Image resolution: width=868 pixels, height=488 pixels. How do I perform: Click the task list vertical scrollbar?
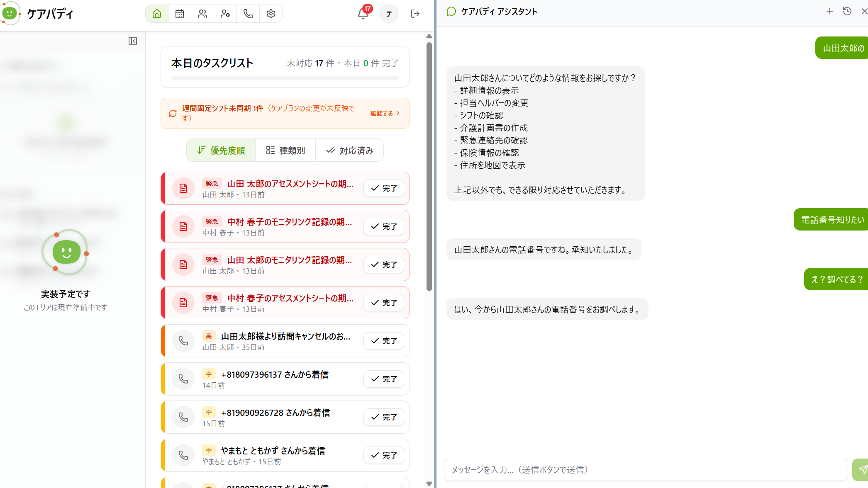pos(429,166)
